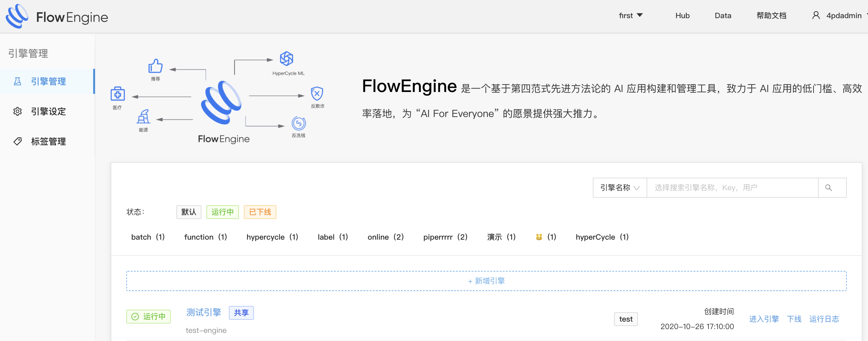Click the gear icon for 引擎设定

tap(18, 111)
